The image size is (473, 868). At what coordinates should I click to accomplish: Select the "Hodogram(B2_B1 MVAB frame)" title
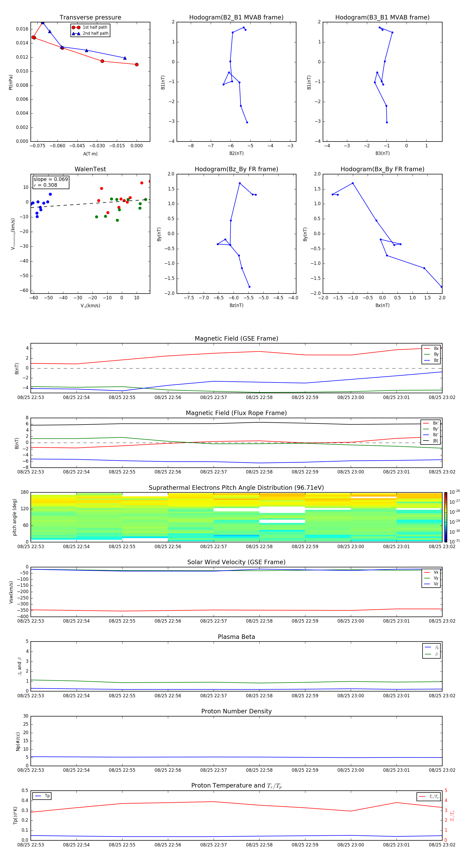pyautogui.click(x=236, y=17)
